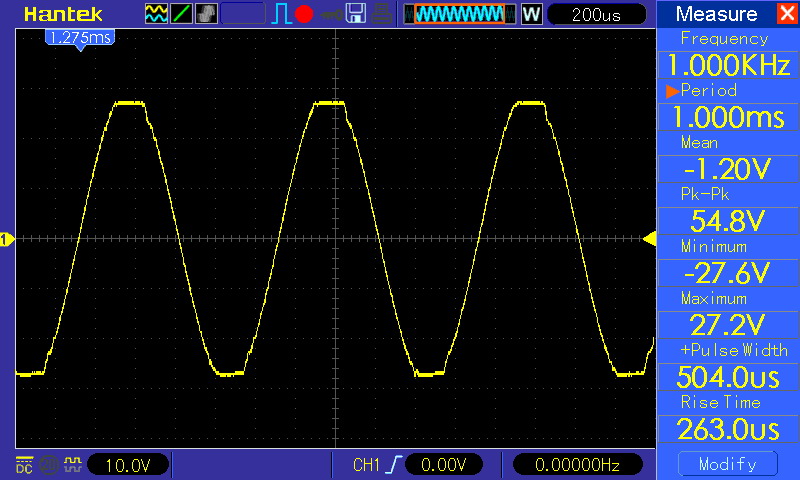Click the 200us timebase readout
800x480 pixels.
tap(596, 14)
